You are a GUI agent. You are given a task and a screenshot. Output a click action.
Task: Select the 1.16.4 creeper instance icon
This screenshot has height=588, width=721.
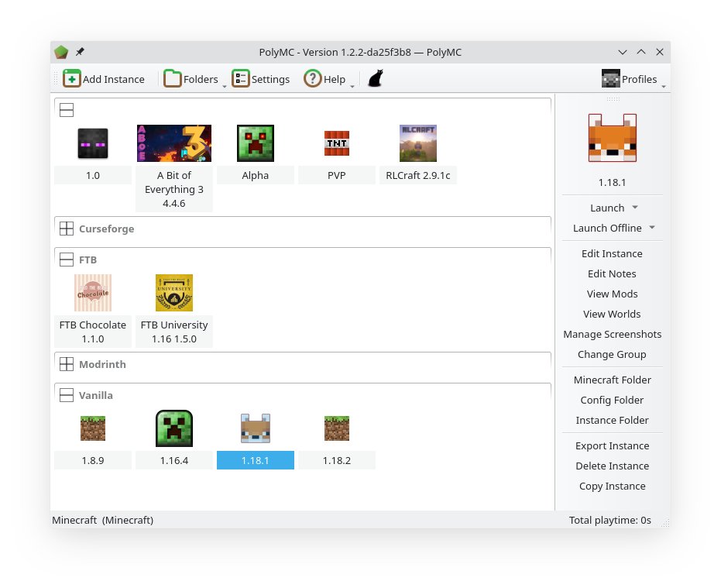(x=174, y=428)
